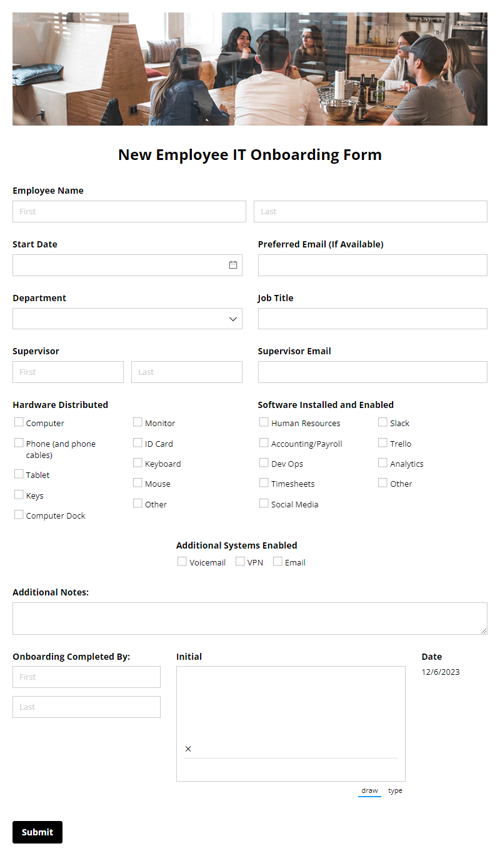Focus the Preferred Email input field
Screen dimensions: 500x856
coord(373,265)
